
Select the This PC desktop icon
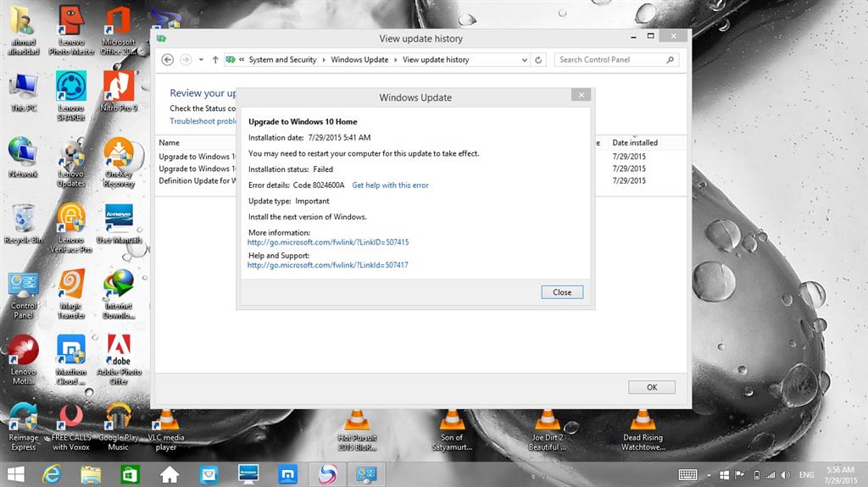(x=23, y=92)
